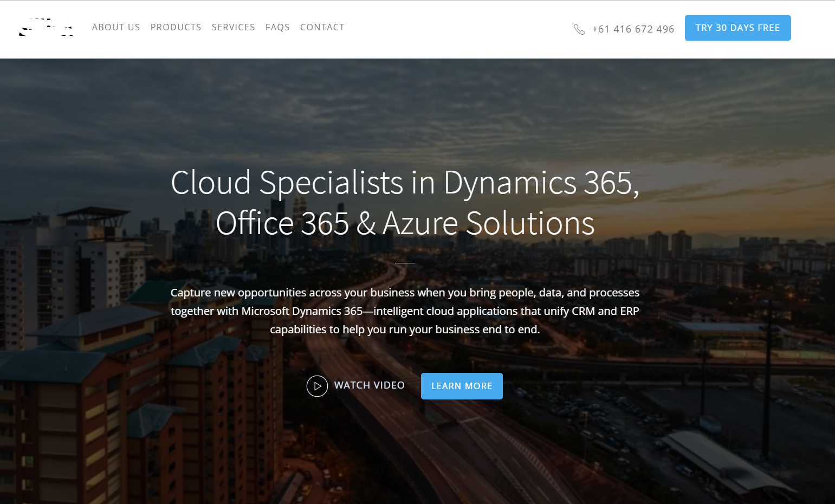Image resolution: width=835 pixels, height=504 pixels.
Task: Select Contact in the navigation bar
Action: pos(322,27)
